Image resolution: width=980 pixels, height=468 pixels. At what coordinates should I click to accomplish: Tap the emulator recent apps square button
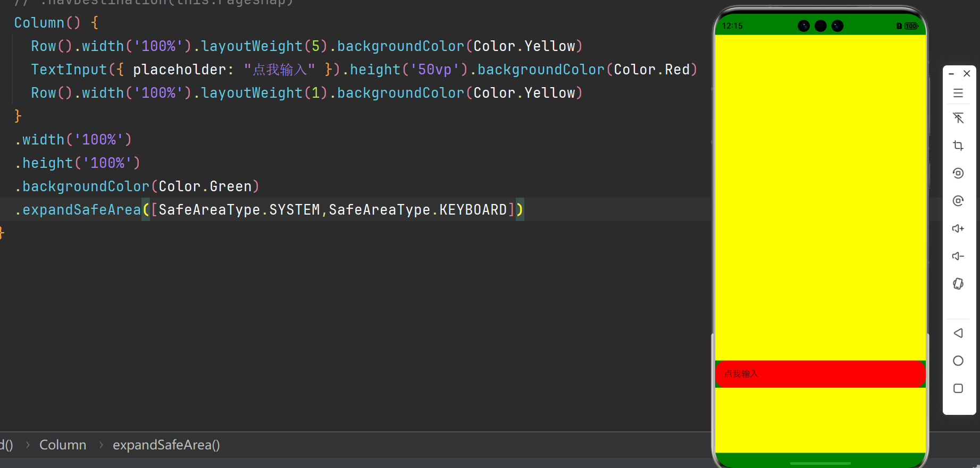tap(958, 388)
